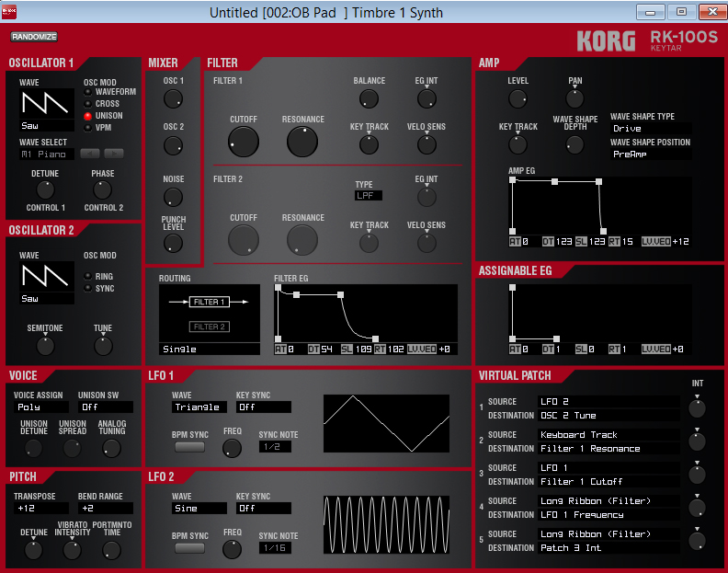This screenshot has height=573, width=728.
Task: Open Patch 2 Source Keyboard Track selector
Action: 609,435
